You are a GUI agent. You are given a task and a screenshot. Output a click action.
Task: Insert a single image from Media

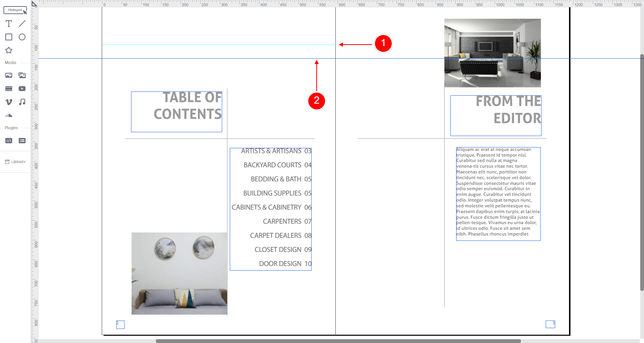(9, 75)
